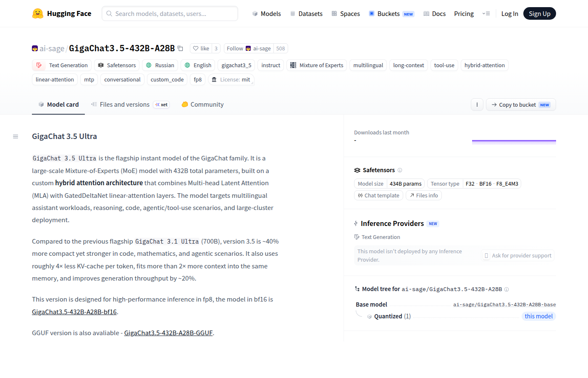Click the Model tree info icon

[507, 289]
